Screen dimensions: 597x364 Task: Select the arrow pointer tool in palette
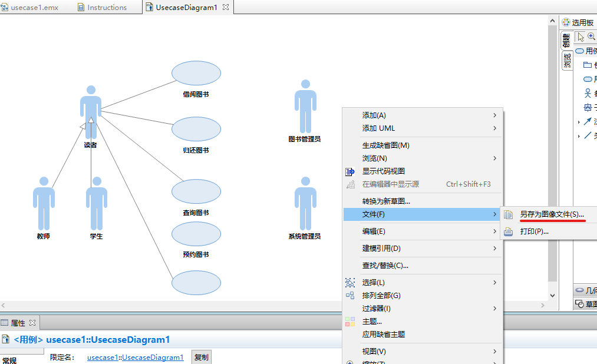[x=581, y=37]
